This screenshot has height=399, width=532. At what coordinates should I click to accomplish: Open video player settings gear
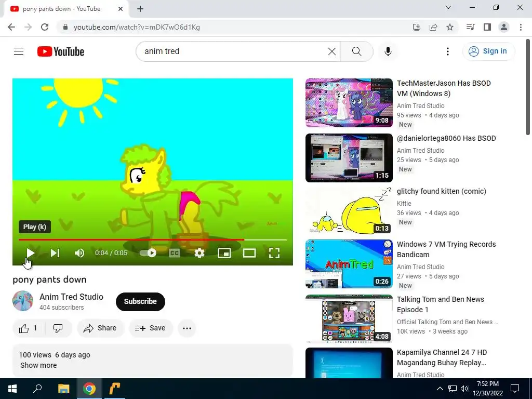199,253
